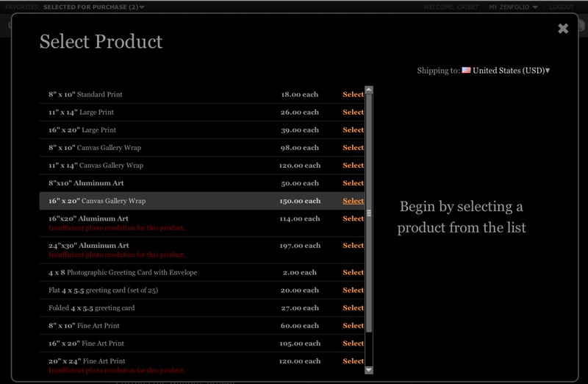Click the United States flag icon

[466, 70]
